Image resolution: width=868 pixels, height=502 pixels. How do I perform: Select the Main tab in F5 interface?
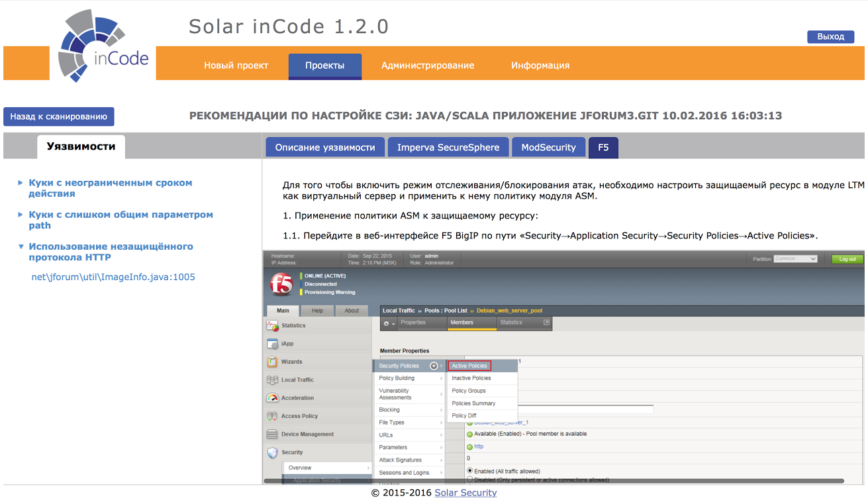pos(283,311)
